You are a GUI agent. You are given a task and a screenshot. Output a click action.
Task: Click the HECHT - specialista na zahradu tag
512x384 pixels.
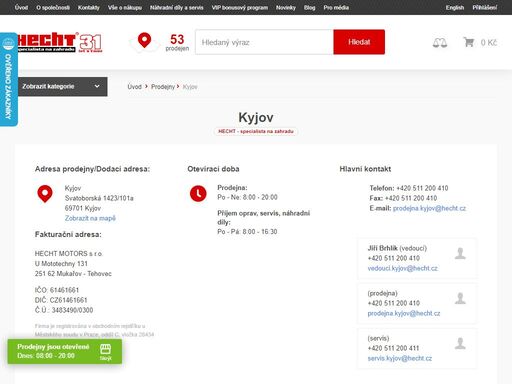coord(256,131)
